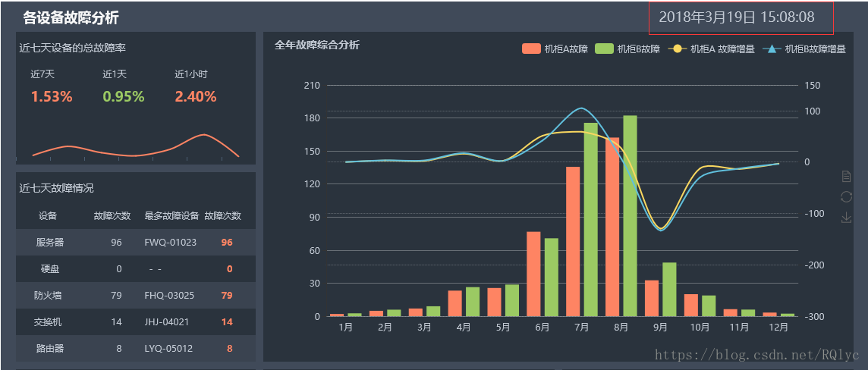Image resolution: width=868 pixels, height=370 pixels.
Task: Click the orange bar for 7月
Action: (x=573, y=241)
